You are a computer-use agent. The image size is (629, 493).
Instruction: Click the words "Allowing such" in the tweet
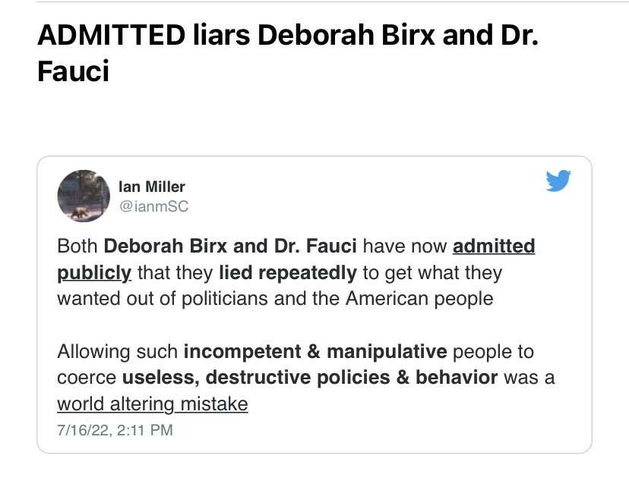click(x=117, y=351)
